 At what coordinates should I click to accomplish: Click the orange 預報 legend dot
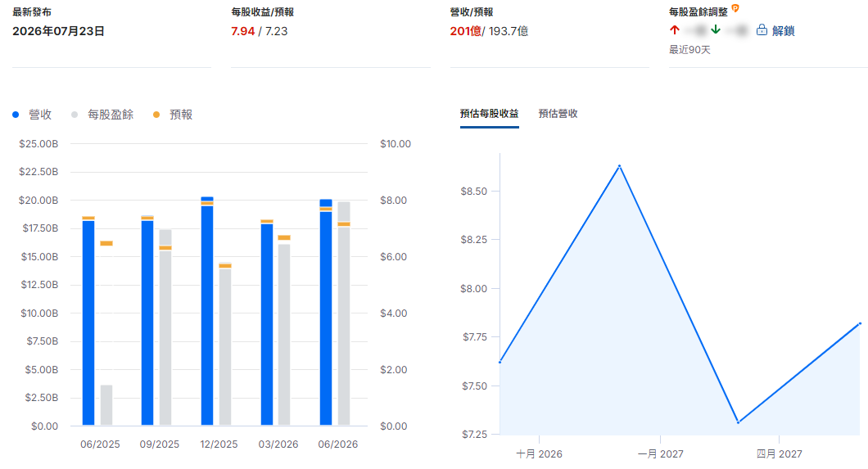[x=156, y=115]
